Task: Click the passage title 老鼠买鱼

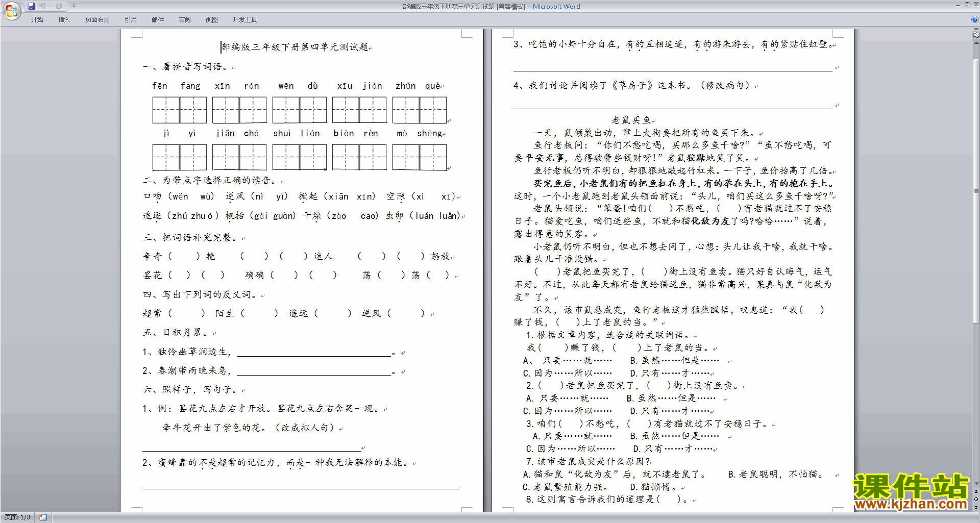Action: click(631, 120)
